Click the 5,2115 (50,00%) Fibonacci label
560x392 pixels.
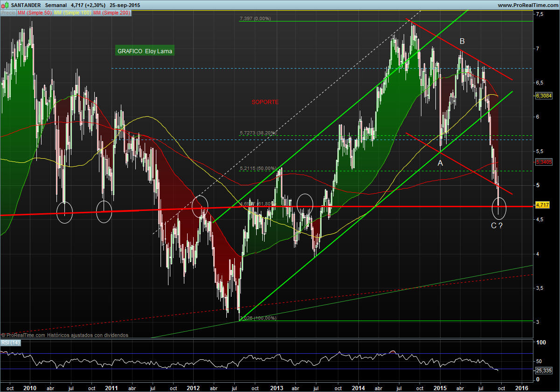point(258,168)
